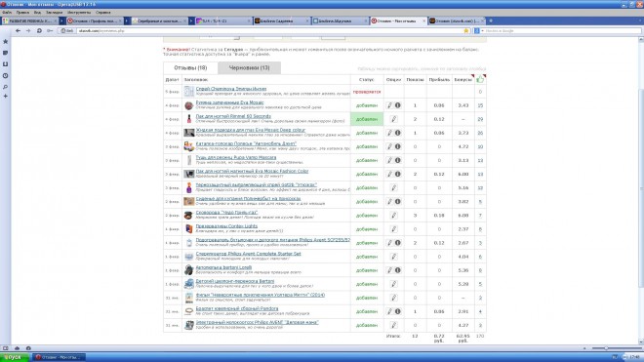644x362 pixels.
Task: Open review link Pandora bracelet
Action: pyautogui.click(x=237, y=308)
